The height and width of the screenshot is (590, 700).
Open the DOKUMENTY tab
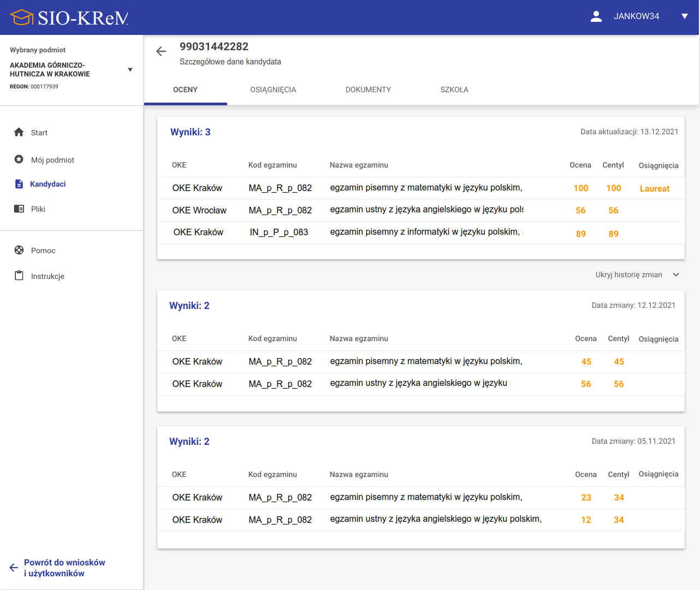click(368, 90)
